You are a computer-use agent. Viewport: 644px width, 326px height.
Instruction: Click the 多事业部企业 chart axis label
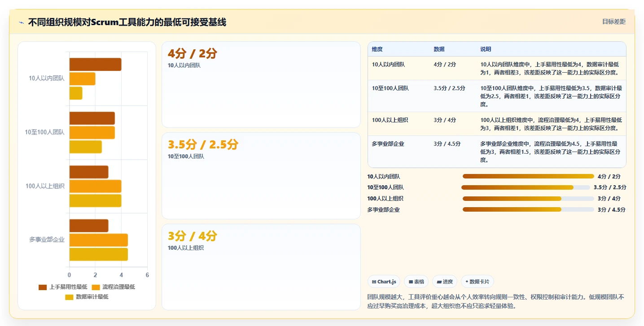coord(47,240)
